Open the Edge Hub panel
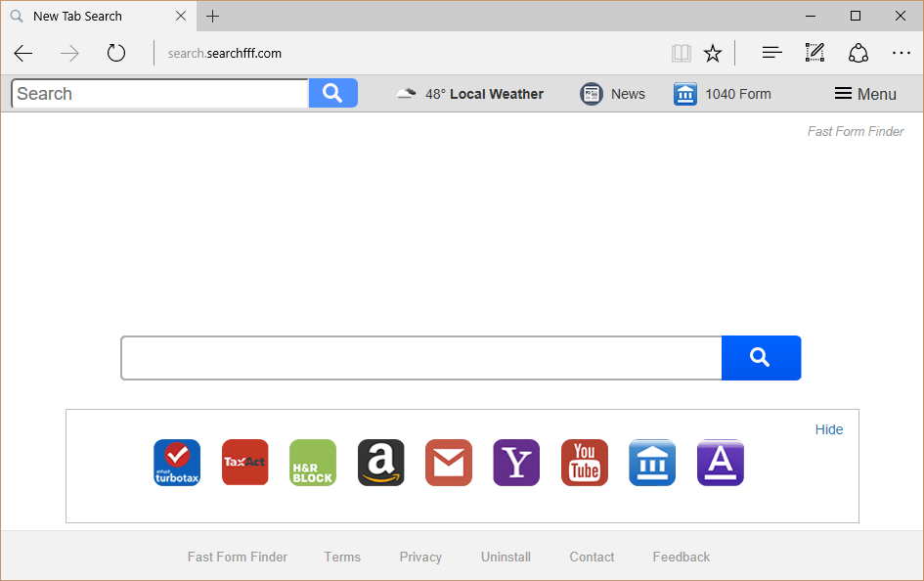This screenshot has height=581, width=924. click(x=771, y=53)
